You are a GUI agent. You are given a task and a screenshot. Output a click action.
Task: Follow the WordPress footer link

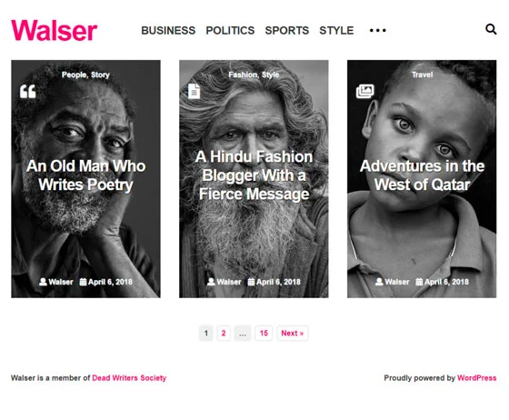point(477,378)
